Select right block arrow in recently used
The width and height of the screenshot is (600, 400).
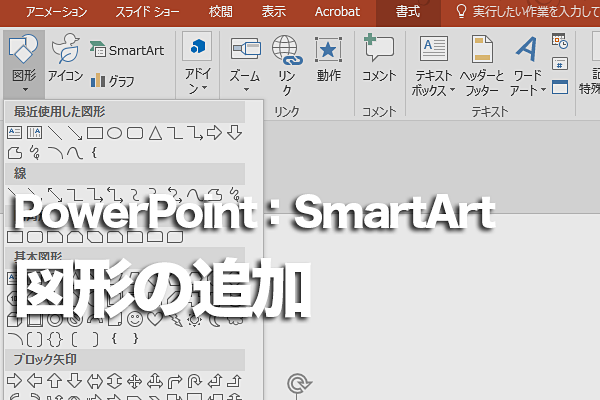(x=214, y=133)
